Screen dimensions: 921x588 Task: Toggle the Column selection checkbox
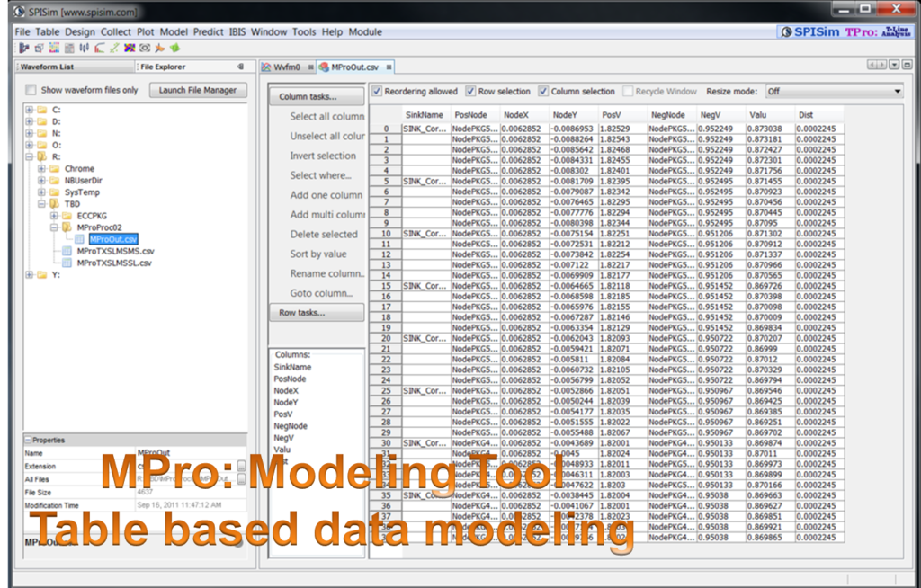[544, 92]
